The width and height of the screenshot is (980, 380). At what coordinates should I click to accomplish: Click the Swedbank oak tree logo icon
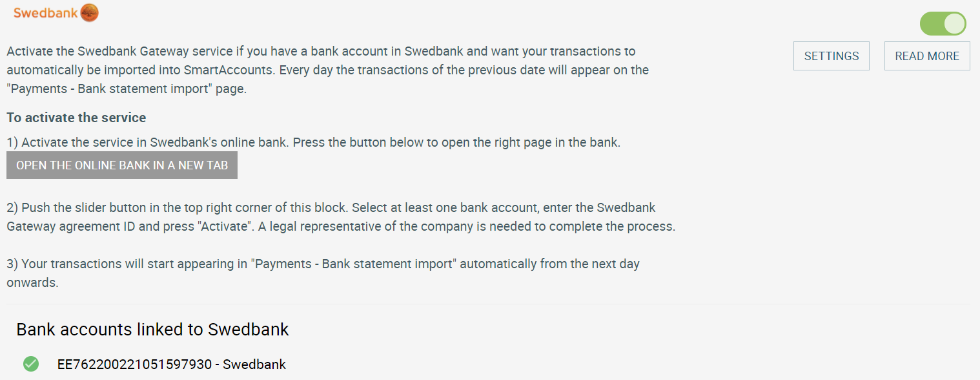coord(89,13)
